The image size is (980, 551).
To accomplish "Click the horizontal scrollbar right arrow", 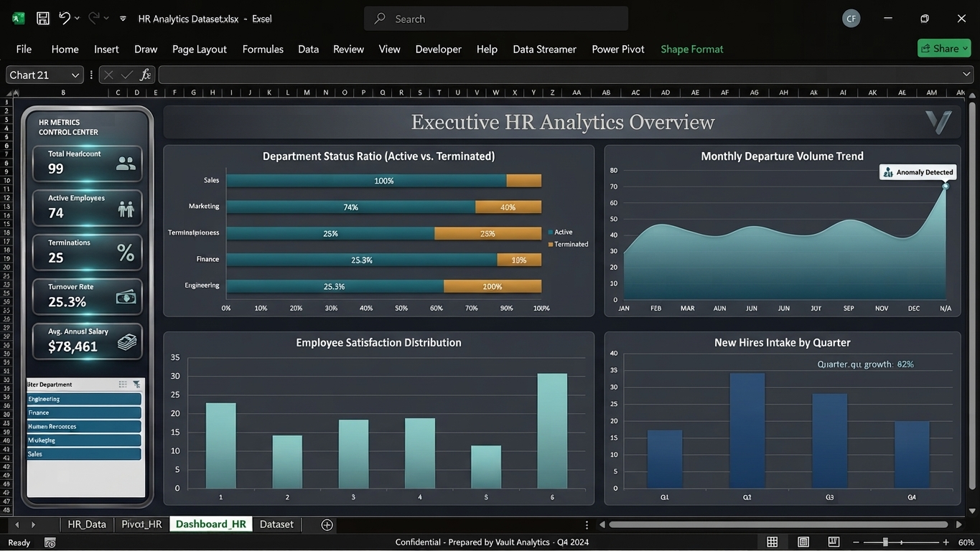I will point(958,524).
